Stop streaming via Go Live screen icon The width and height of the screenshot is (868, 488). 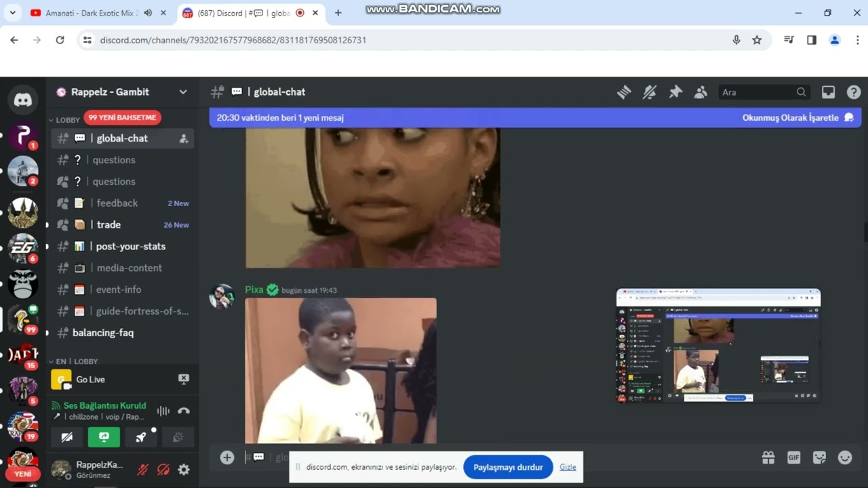(x=183, y=379)
